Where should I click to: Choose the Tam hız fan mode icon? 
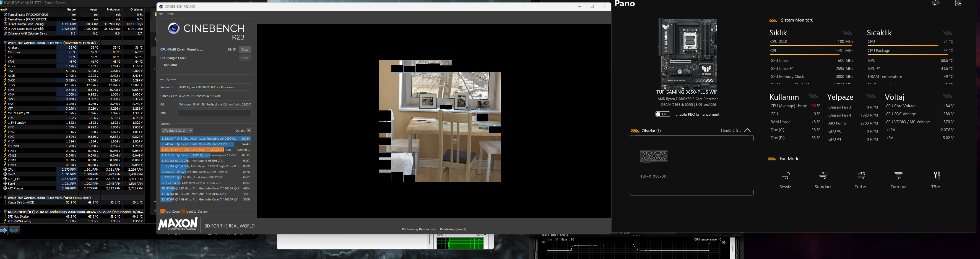point(898,175)
